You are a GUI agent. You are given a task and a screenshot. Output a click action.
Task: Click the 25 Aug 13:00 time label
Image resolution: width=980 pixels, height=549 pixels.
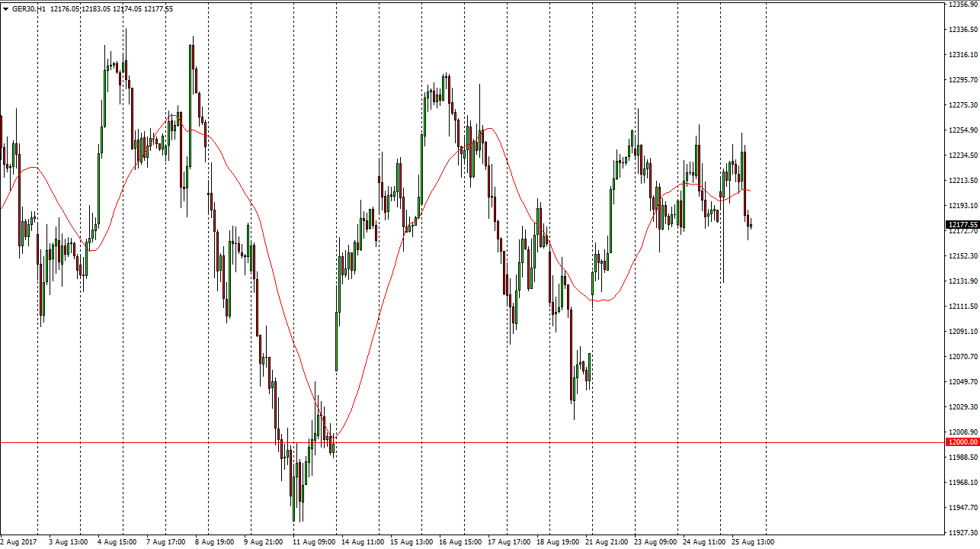(x=751, y=542)
